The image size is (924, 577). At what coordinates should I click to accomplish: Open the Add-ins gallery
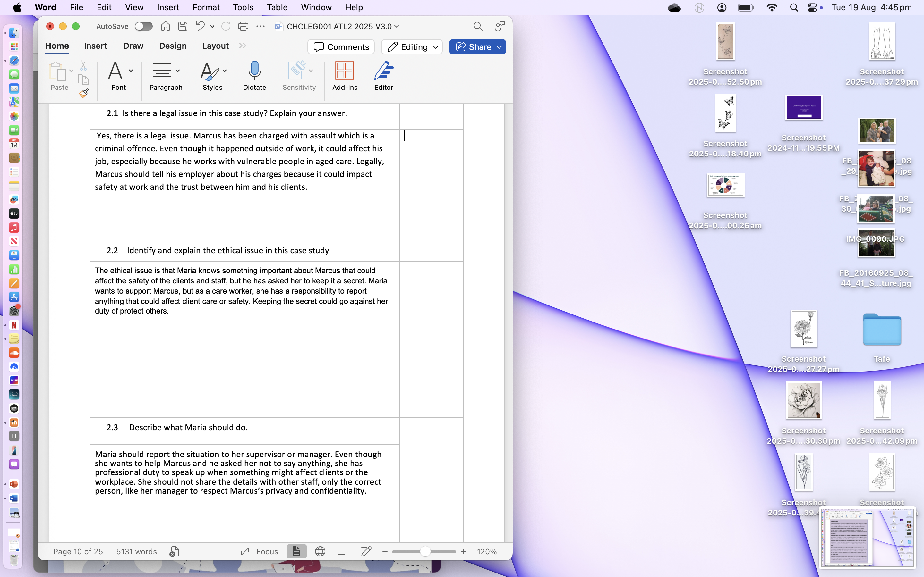(x=345, y=76)
